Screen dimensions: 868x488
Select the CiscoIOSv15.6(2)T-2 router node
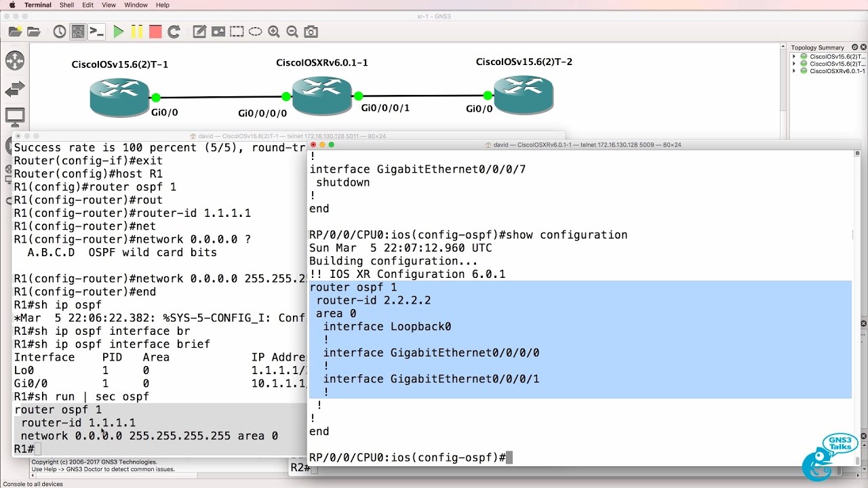click(x=524, y=94)
